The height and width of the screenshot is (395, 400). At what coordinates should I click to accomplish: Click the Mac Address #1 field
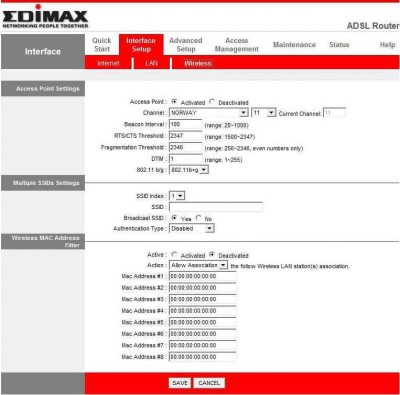tap(203, 276)
